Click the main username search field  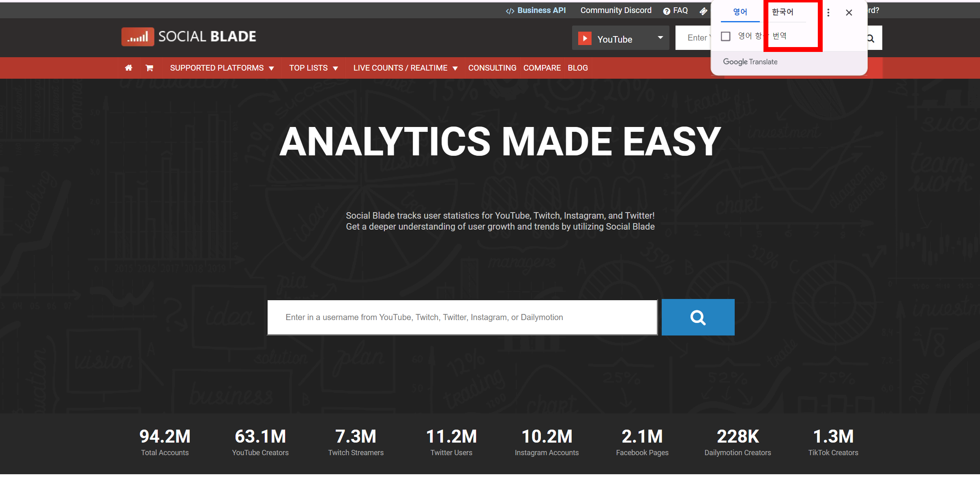point(462,317)
